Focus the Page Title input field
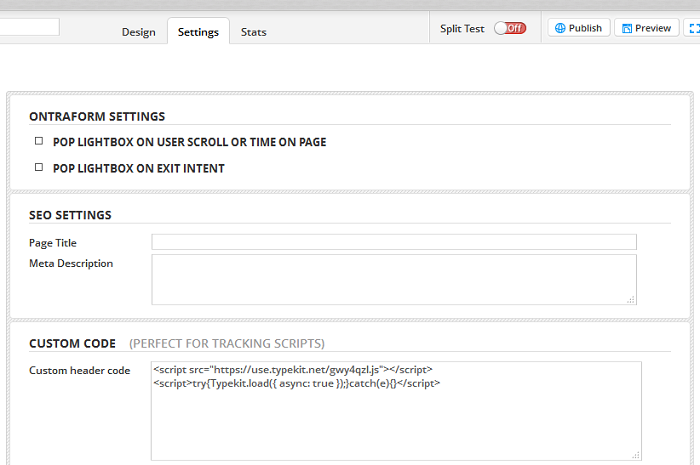 394,242
